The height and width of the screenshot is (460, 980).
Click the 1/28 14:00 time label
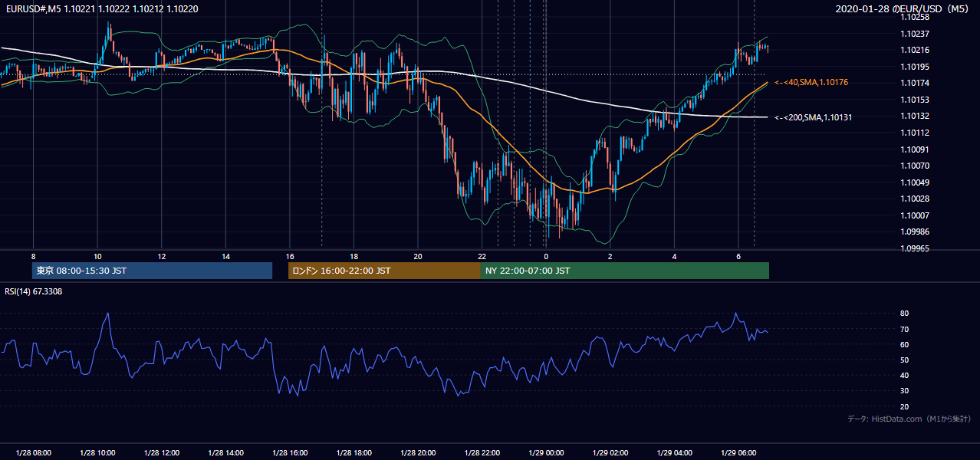click(x=225, y=452)
